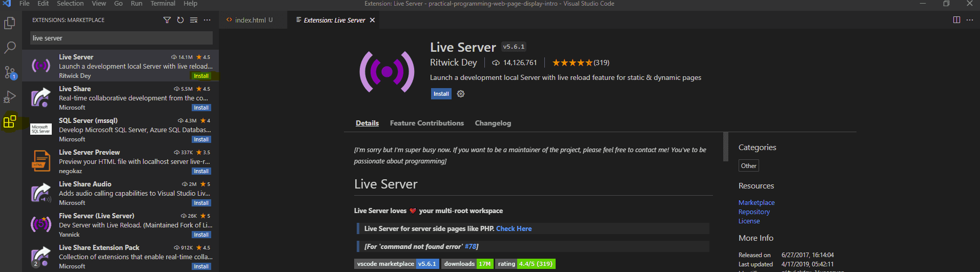Select the Live Server Preview list item title
Image resolution: width=980 pixels, height=272 pixels.
pyautogui.click(x=89, y=152)
